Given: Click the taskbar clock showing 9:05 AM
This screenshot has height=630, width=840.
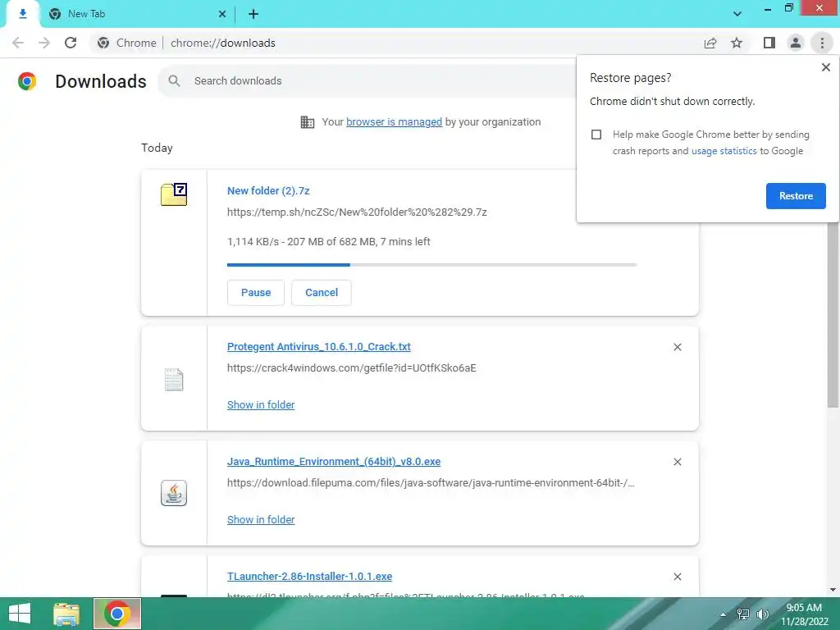Looking at the screenshot, I should point(804,614).
